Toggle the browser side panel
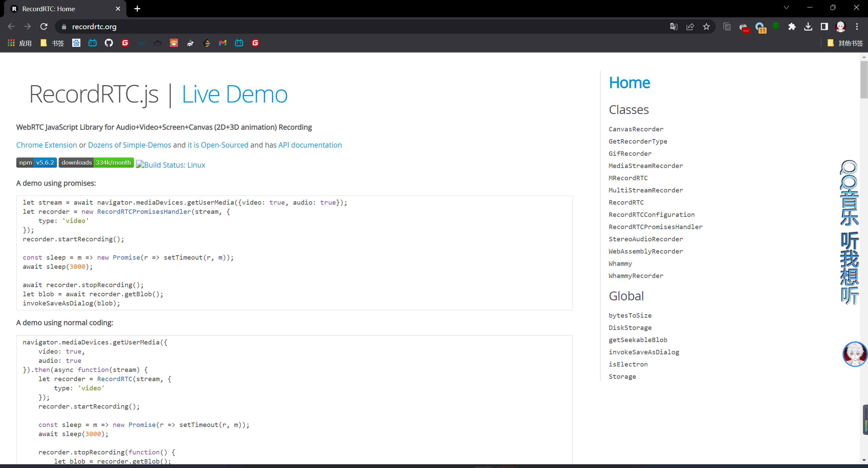 (x=825, y=27)
